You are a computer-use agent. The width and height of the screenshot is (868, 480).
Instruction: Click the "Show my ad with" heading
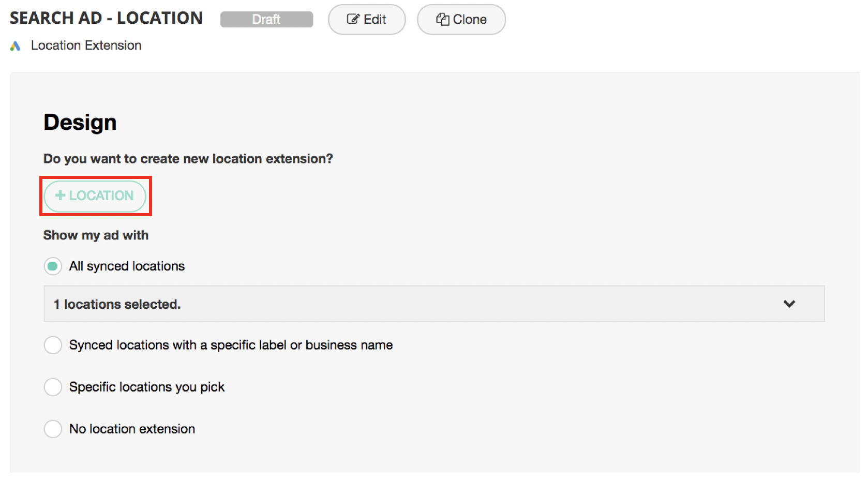click(x=96, y=235)
